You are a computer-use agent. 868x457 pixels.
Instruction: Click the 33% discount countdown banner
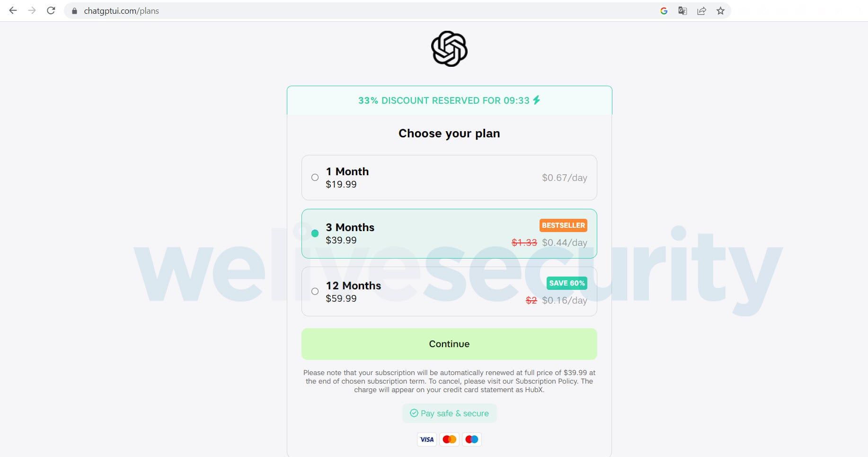pyautogui.click(x=449, y=100)
